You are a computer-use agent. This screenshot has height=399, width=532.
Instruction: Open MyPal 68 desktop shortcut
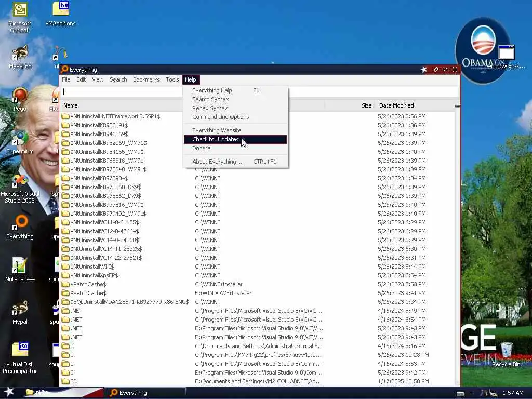20,57
